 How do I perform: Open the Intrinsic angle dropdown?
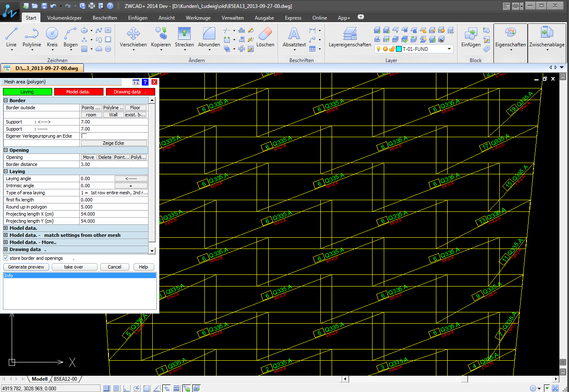click(x=131, y=186)
